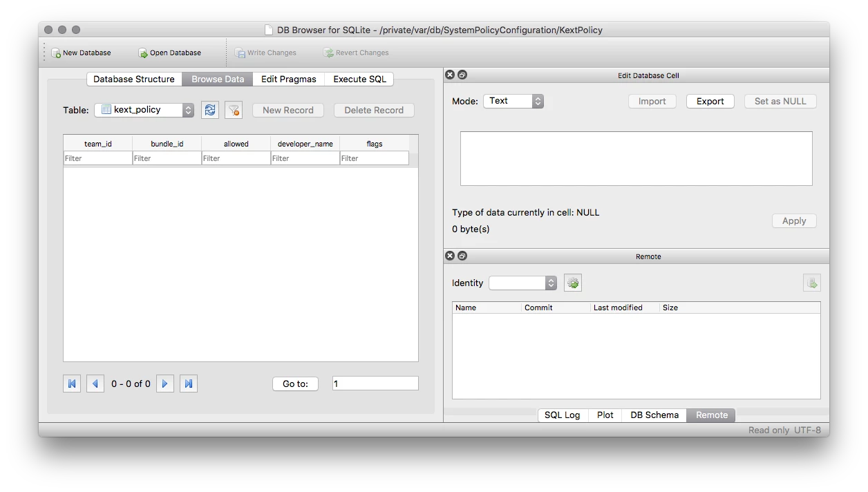The height and width of the screenshot is (492, 868).
Task: Undock the Edit Database Cell panel
Action: [462, 75]
